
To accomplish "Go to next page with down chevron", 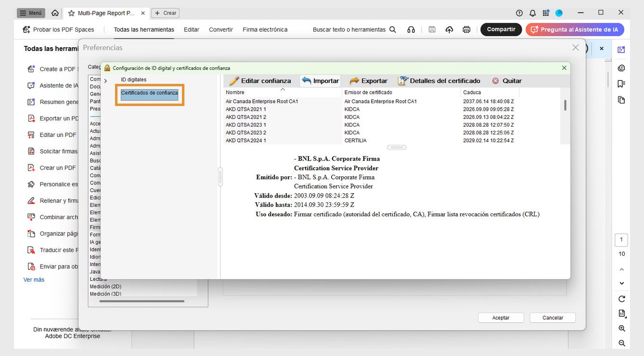I will pos(621,283).
